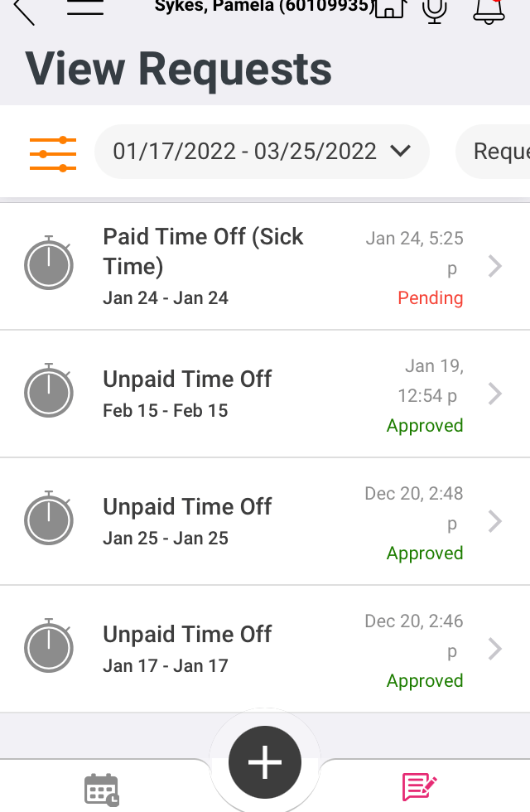The image size is (530, 812).
Task: Open chevron for Jan 25 Unpaid Time Off
Action: (x=495, y=521)
